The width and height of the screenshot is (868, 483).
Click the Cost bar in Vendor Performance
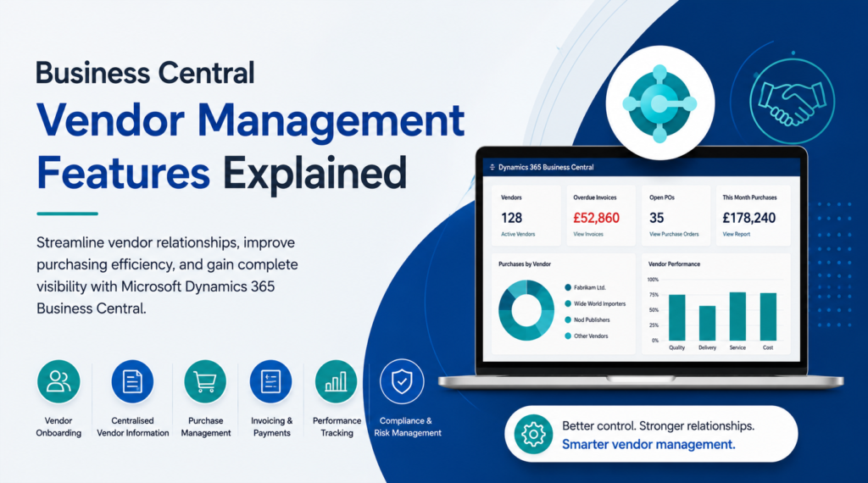click(768, 316)
